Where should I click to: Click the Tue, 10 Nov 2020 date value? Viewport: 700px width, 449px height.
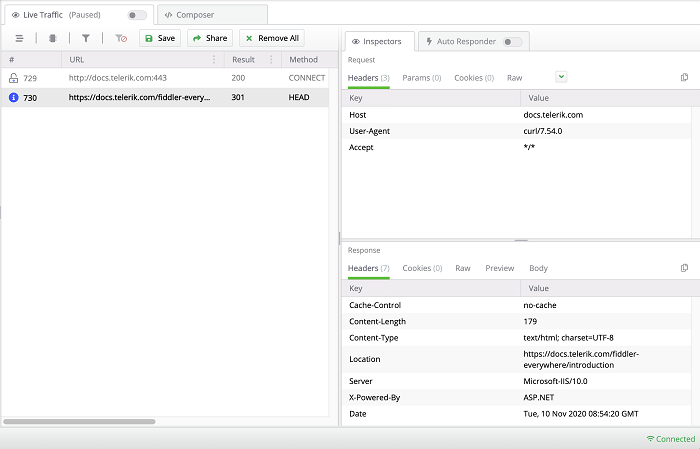tap(581, 414)
